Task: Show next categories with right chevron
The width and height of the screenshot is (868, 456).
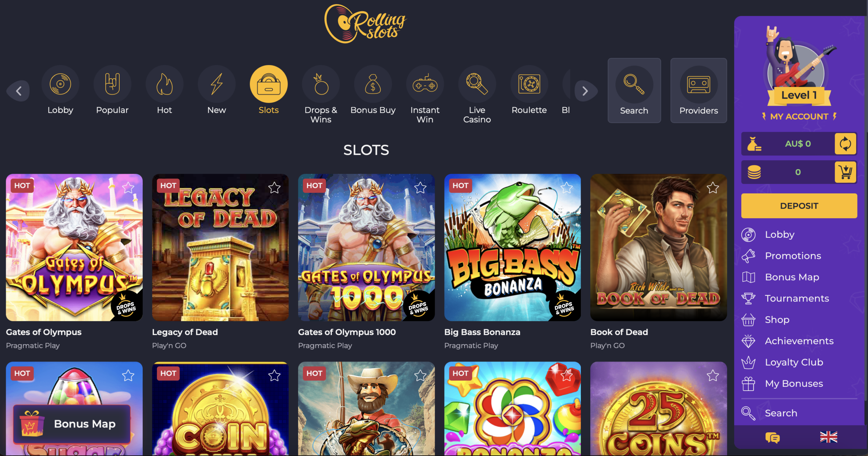Action: pyautogui.click(x=585, y=91)
